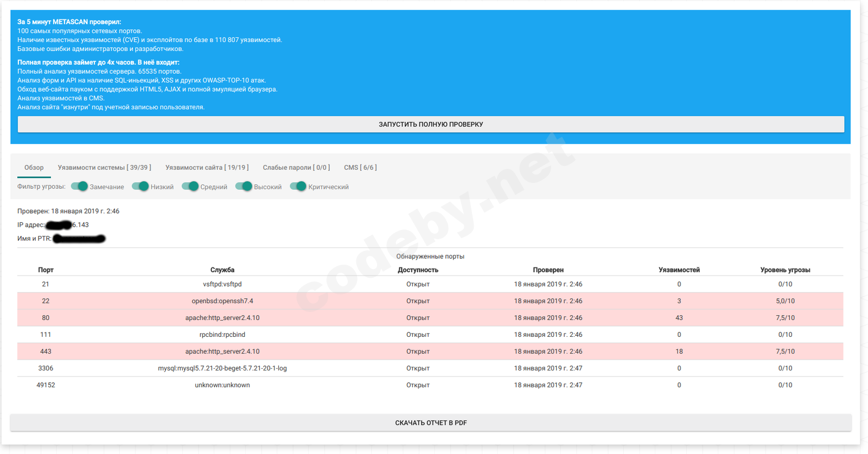Screen dimensions: 868x454
Task: Launch the full scan button
Action: tap(431, 124)
